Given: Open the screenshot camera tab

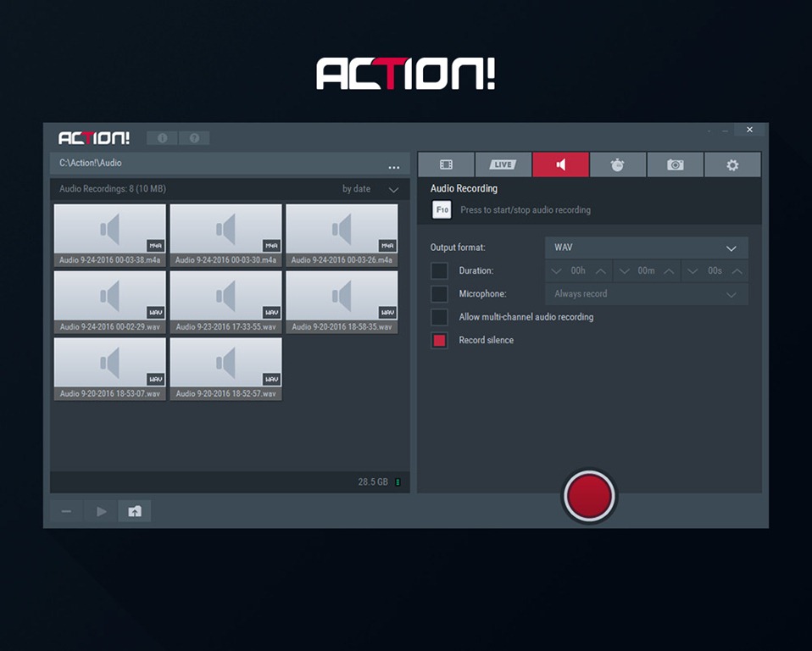Looking at the screenshot, I should click(675, 164).
